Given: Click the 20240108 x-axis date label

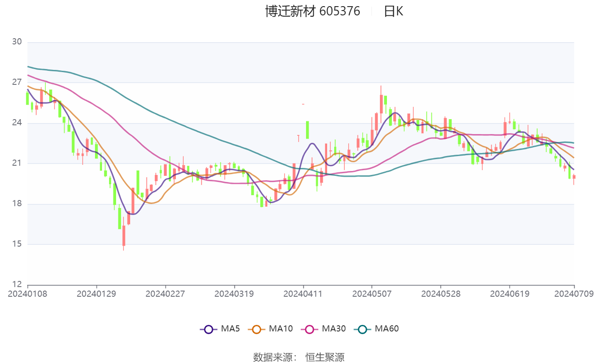Looking at the screenshot, I should click(x=28, y=294).
